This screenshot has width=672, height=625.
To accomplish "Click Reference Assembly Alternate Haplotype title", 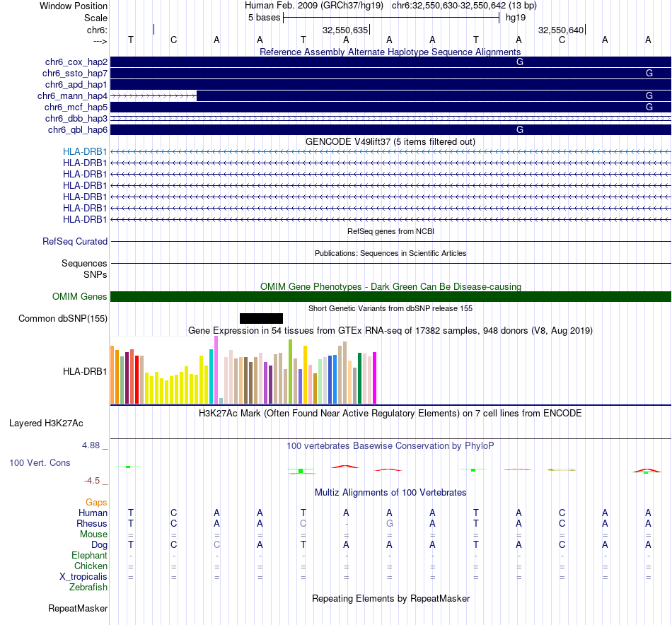I will point(390,52).
